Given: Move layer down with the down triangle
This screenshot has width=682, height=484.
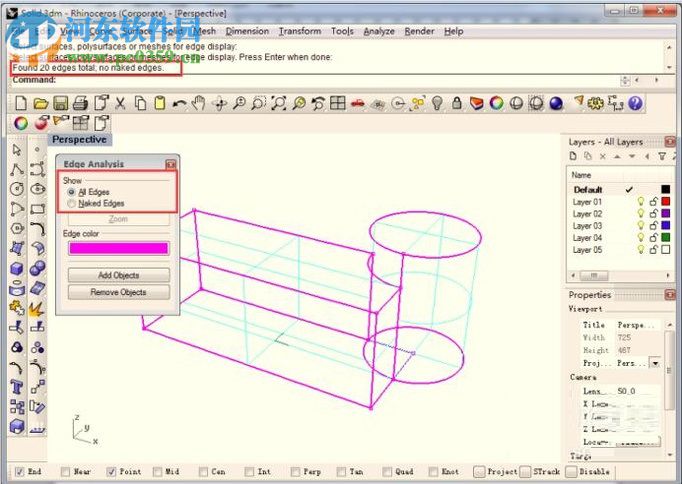Looking at the screenshot, I should 632,156.
